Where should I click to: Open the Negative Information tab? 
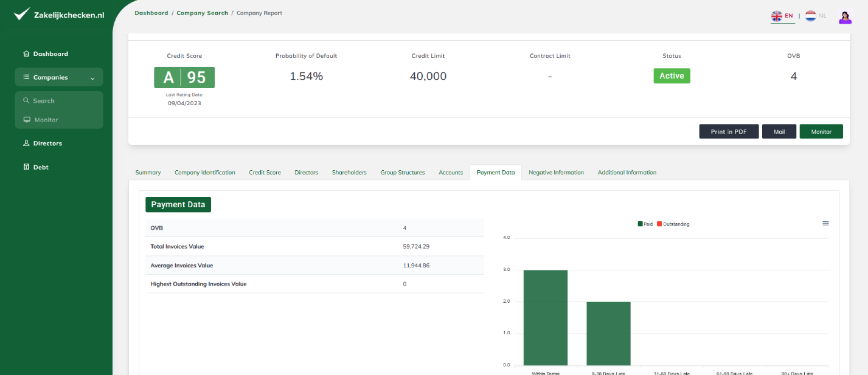[x=556, y=173]
